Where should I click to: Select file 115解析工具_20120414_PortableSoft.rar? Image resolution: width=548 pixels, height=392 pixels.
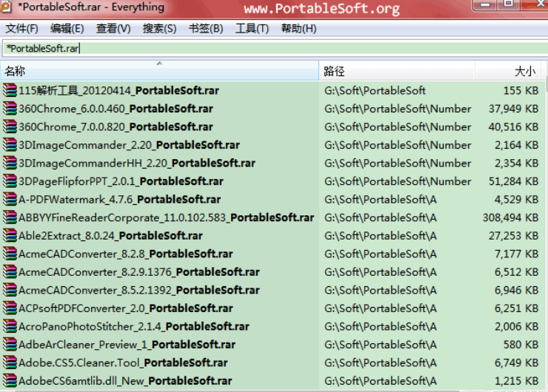click(x=118, y=90)
